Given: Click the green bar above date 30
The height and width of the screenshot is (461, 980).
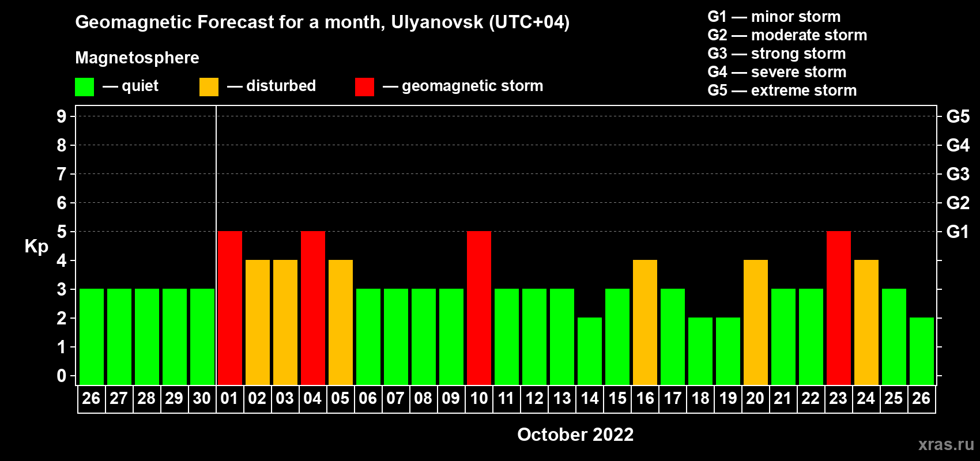Looking at the screenshot, I should coord(202,337).
